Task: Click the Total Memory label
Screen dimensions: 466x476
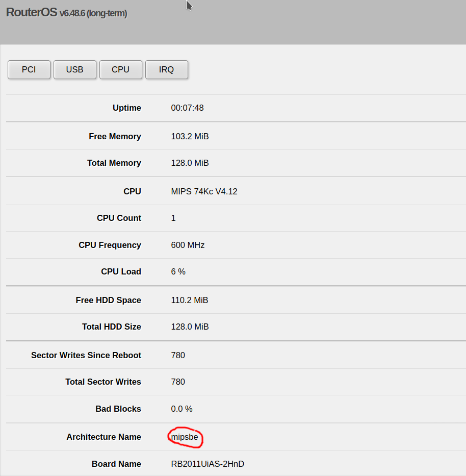Action: tap(114, 163)
